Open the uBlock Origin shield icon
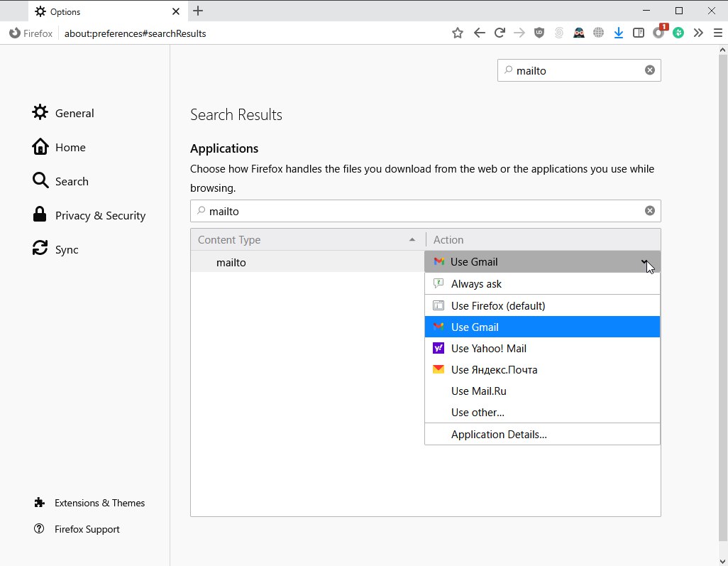The image size is (728, 566). [x=539, y=33]
